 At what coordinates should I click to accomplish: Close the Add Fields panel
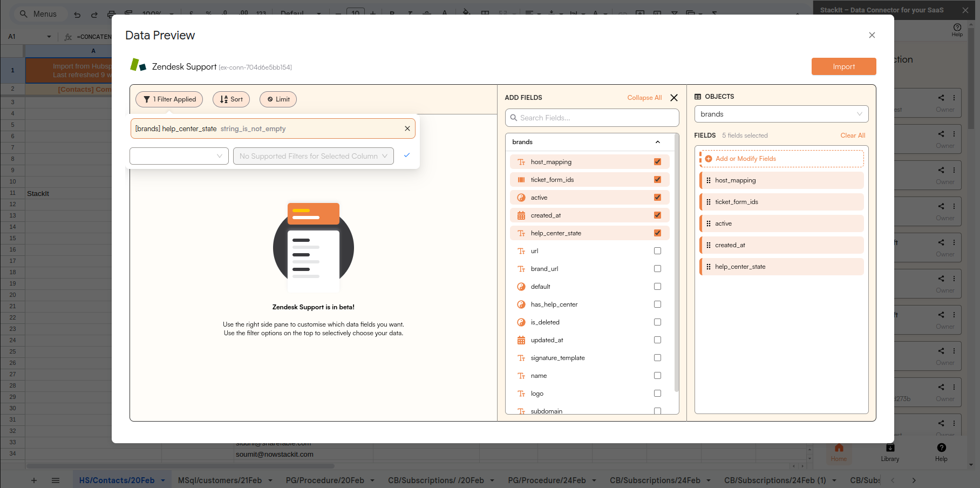pos(674,98)
